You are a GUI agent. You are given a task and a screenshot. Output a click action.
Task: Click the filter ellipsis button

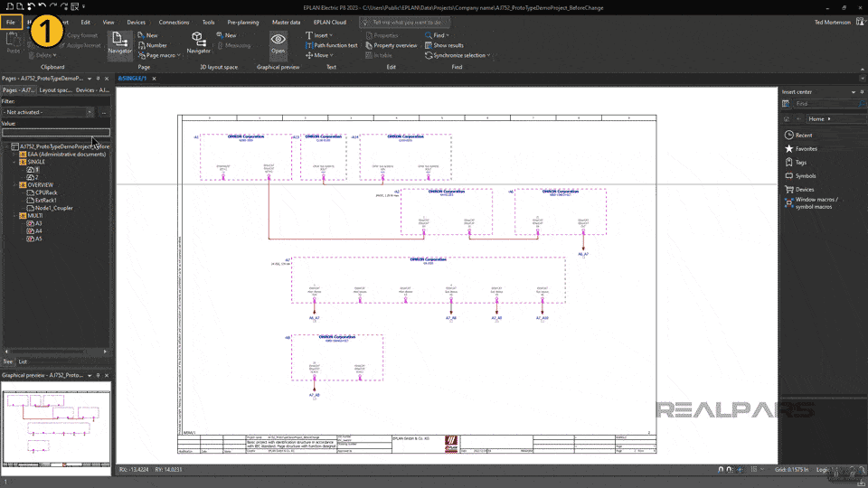pos(103,112)
